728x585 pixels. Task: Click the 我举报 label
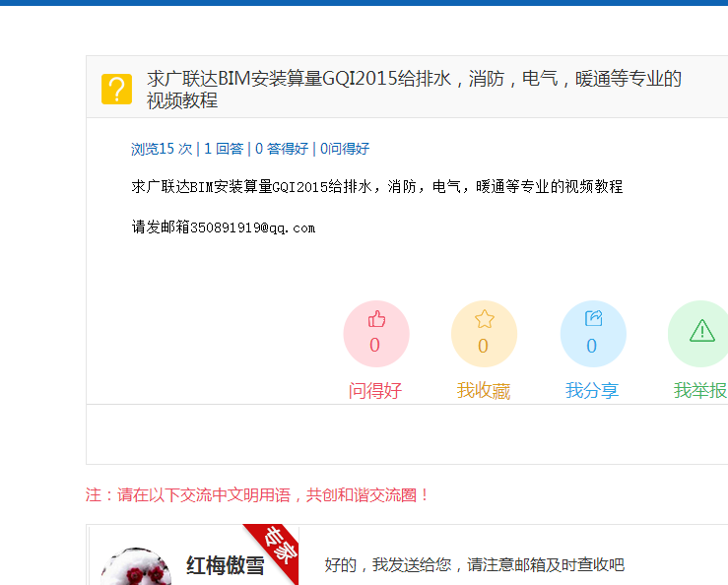coord(700,390)
